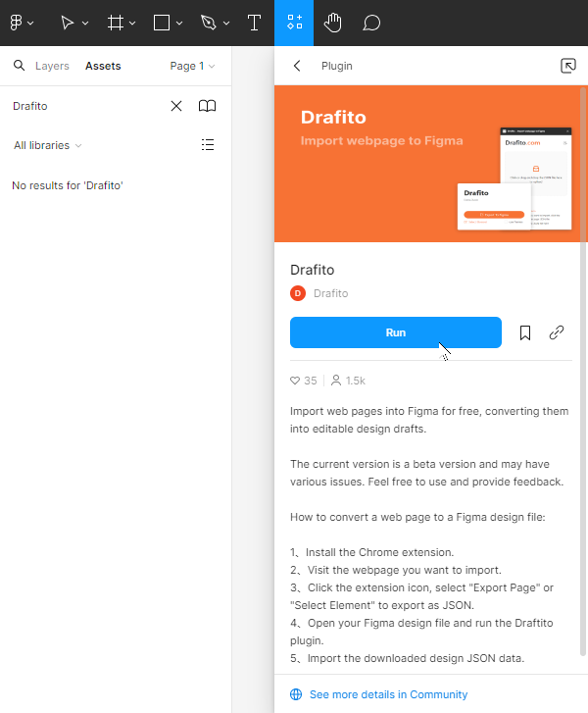This screenshot has width=588, height=713.
Task: Select the Rectangle shape tool
Action: pos(163,23)
